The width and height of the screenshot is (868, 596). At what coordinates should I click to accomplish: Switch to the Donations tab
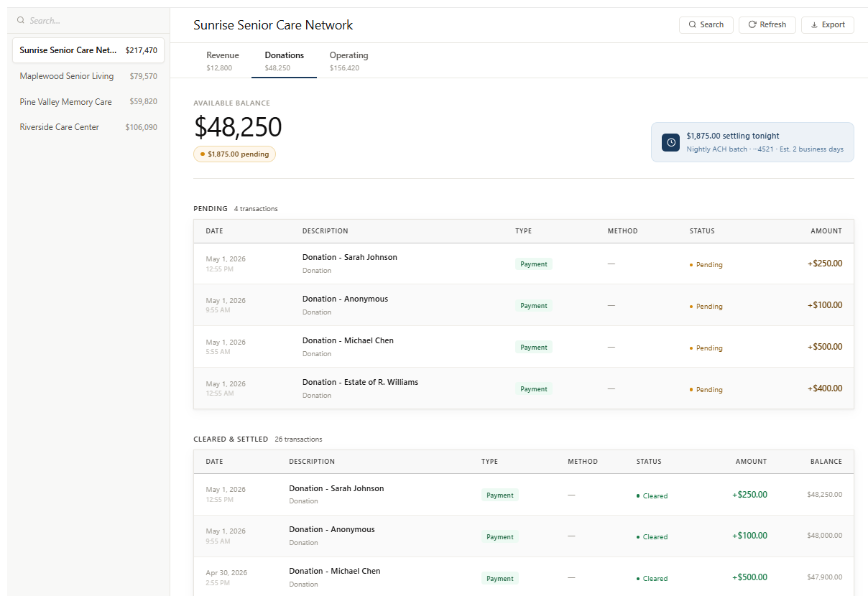(x=284, y=61)
